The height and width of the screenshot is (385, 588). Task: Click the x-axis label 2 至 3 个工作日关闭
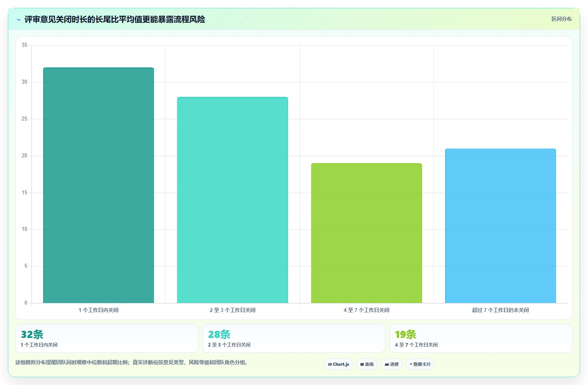click(x=232, y=310)
